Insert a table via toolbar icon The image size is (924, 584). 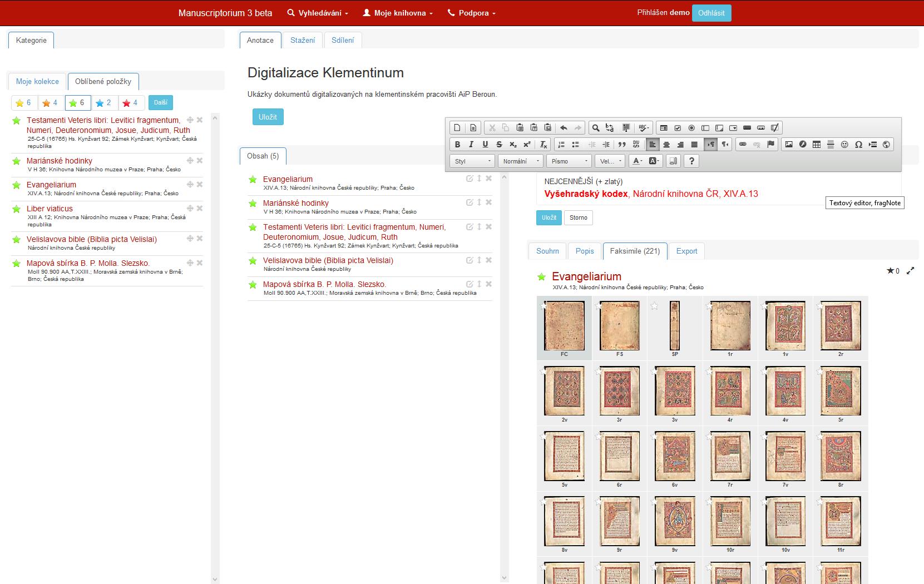[x=816, y=144]
